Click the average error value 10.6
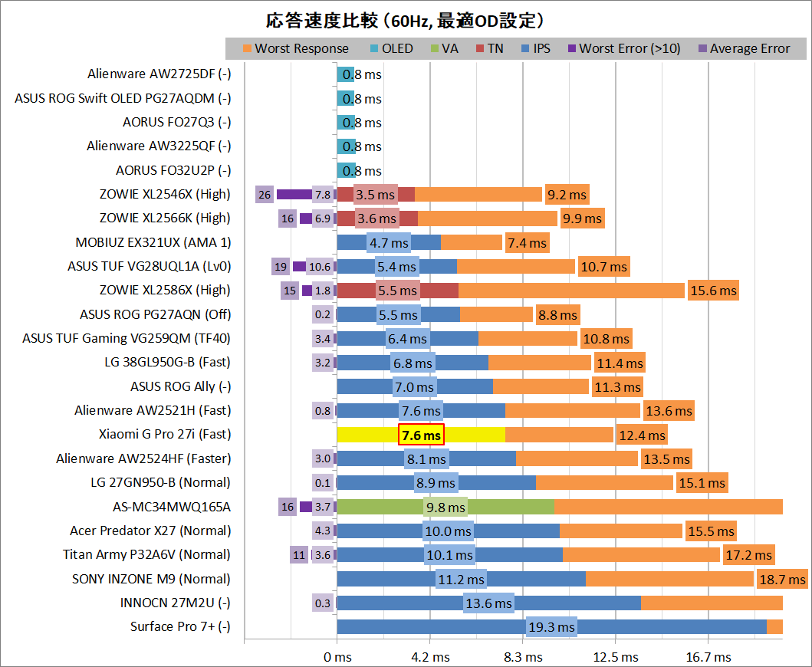Image resolution: width=812 pixels, height=667 pixels. pyautogui.click(x=320, y=267)
